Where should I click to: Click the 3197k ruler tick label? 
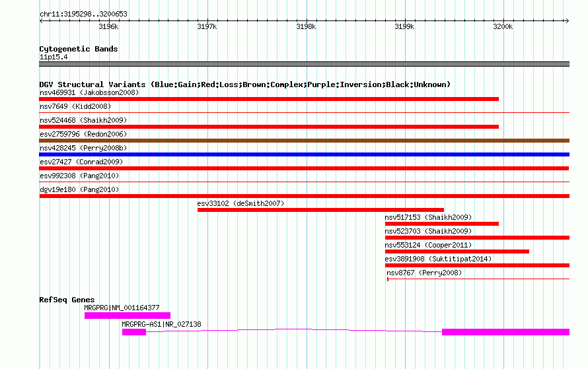207,26
